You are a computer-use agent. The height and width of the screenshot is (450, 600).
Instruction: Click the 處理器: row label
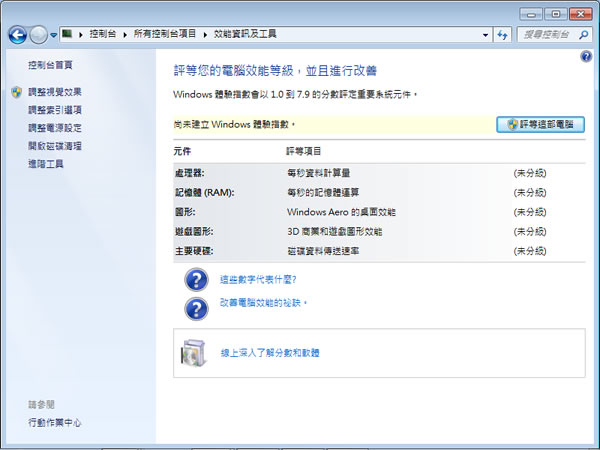tap(190, 173)
